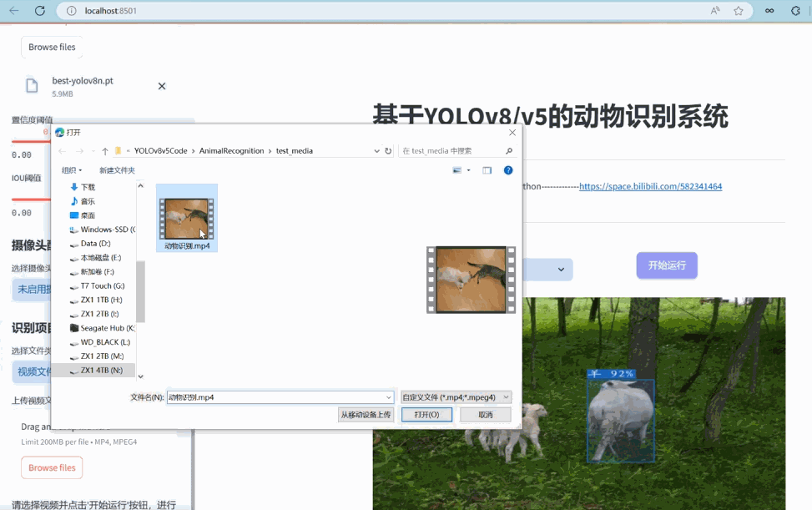Click the site info icon in address bar
This screenshot has width=812, height=510.
tap(72, 10)
